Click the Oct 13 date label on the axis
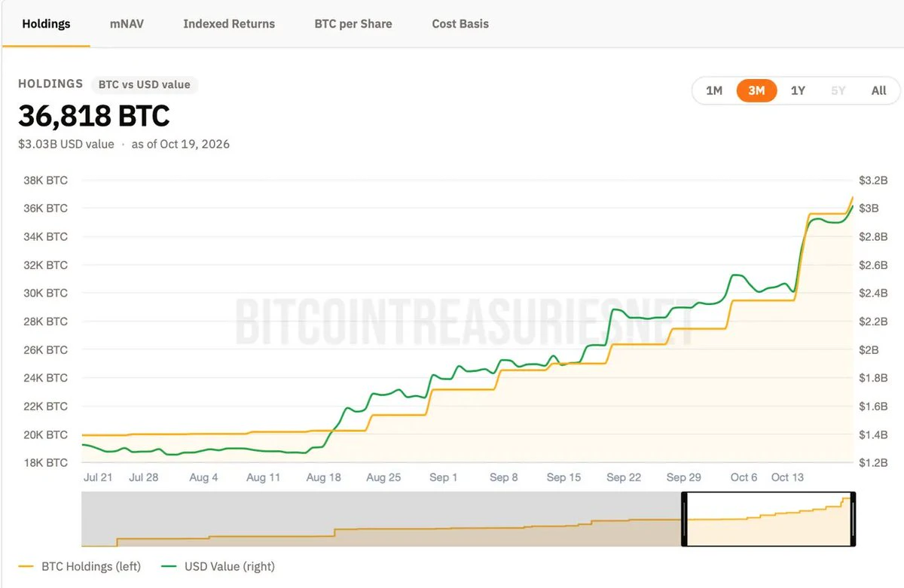Image resolution: width=904 pixels, height=588 pixels. click(x=788, y=477)
